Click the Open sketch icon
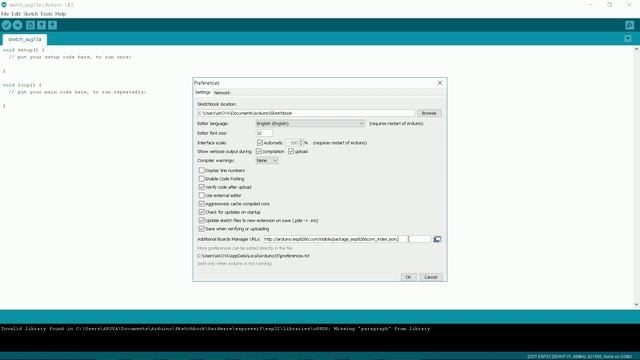The image size is (640, 360). tap(41, 25)
